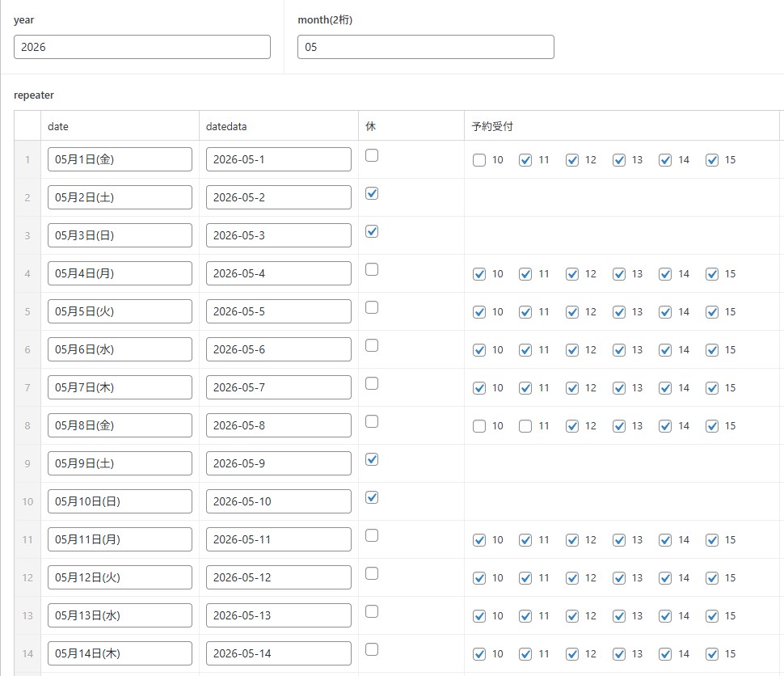Click the year input field
This screenshot has width=784, height=676.
pos(142,47)
